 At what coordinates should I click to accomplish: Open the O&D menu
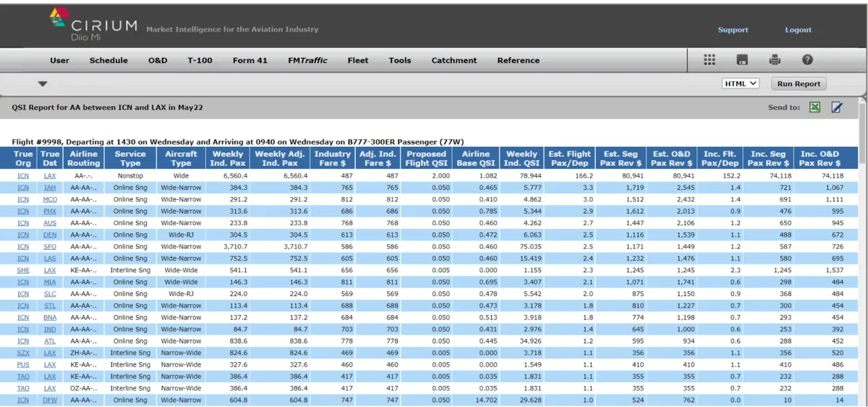tap(158, 61)
